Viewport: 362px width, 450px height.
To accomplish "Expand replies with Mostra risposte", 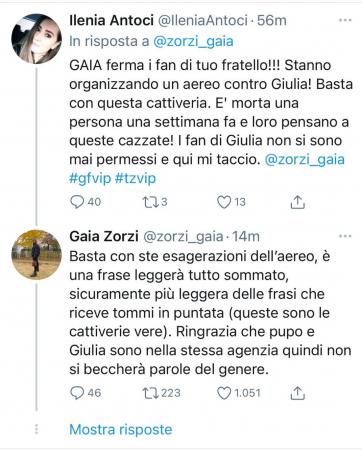I will coord(121,429).
